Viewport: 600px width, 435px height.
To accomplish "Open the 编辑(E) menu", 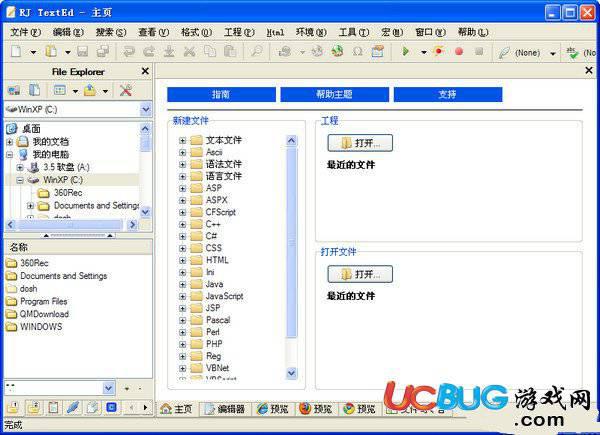I will coord(68,32).
